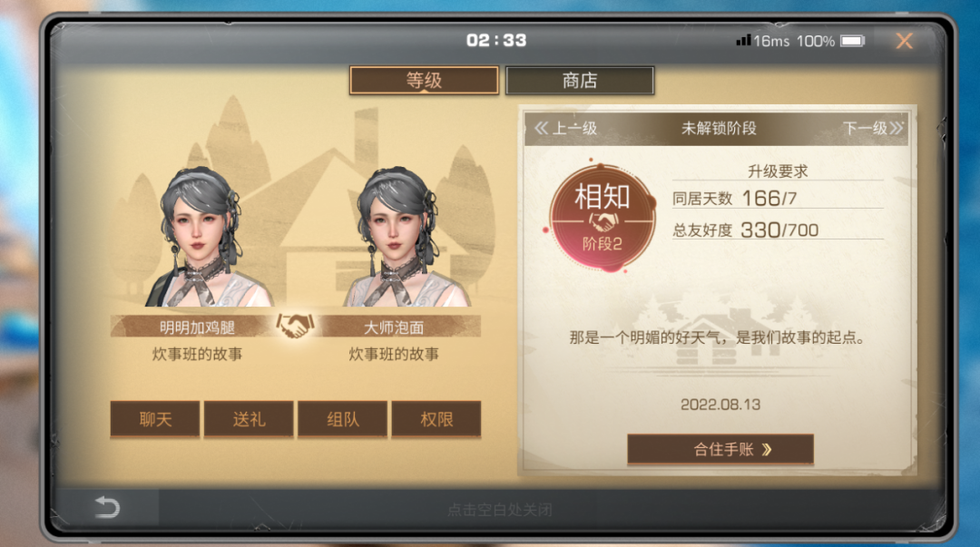Switch to the 等级 tab
Viewport: 980px width, 547px height.
424,80
